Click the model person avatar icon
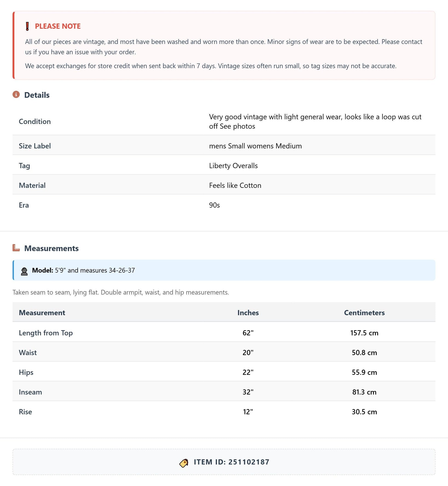The image size is (448, 486). coord(24,271)
